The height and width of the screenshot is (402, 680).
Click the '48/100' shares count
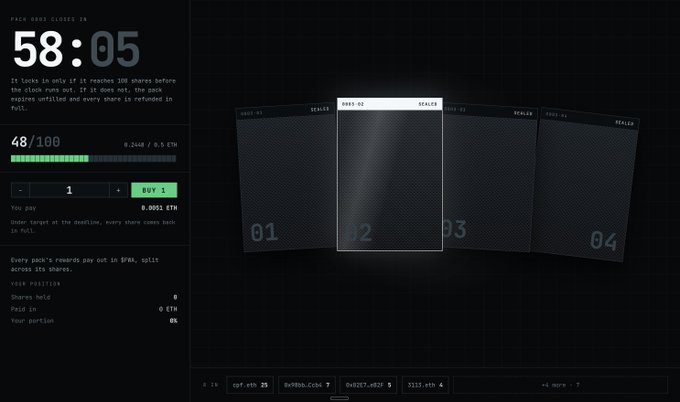(x=36, y=142)
